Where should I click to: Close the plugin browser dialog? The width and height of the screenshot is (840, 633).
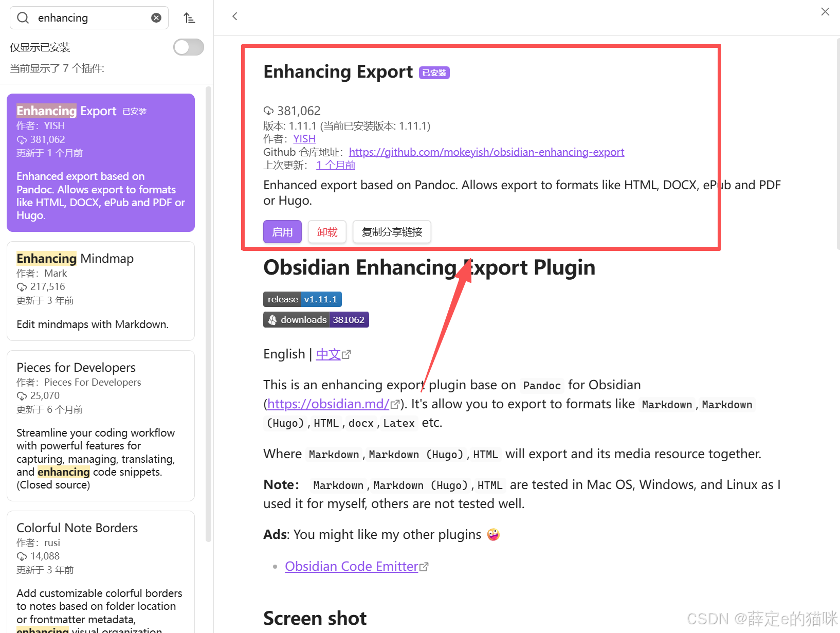[825, 11]
